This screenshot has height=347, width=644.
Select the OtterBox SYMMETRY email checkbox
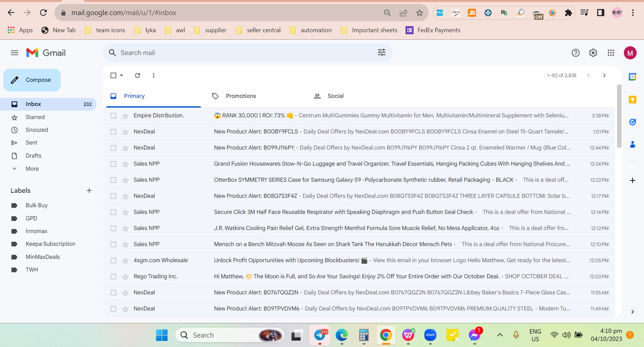pos(113,180)
